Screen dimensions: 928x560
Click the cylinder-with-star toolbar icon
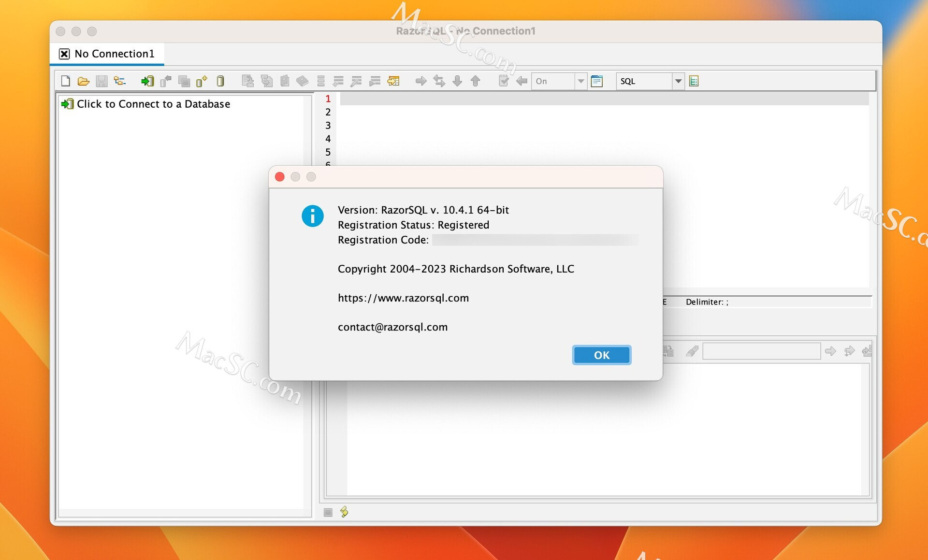tap(202, 81)
